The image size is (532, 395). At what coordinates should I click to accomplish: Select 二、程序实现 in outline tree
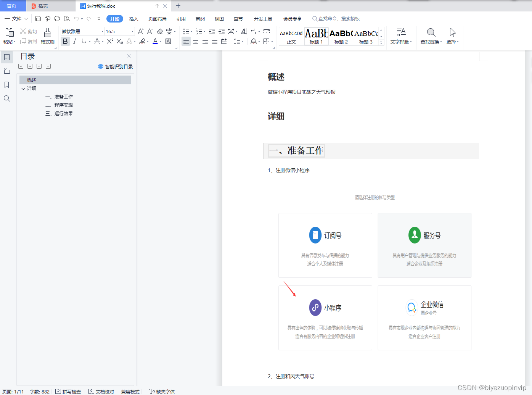59,105
